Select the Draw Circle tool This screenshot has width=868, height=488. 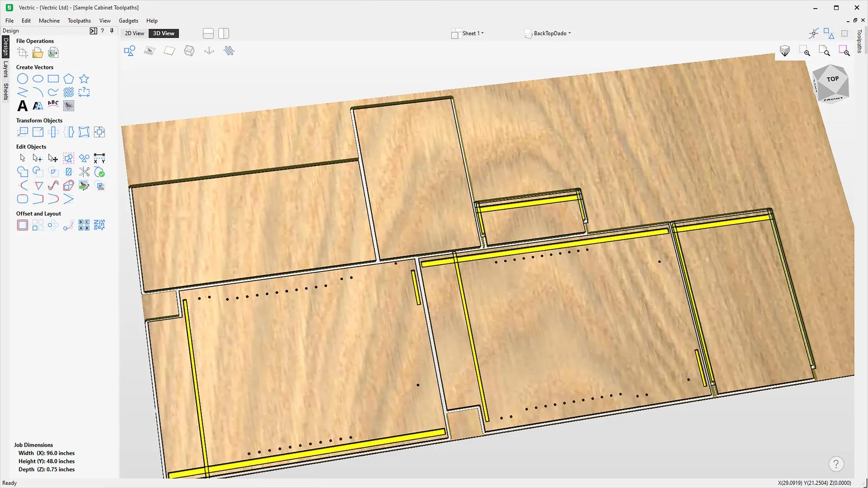coord(23,79)
